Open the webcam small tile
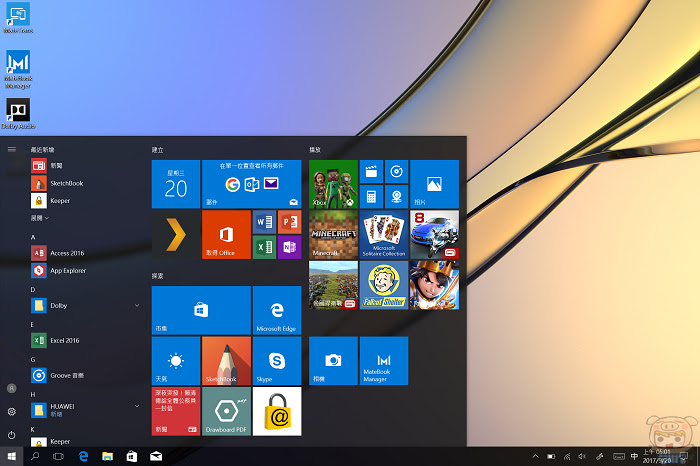This screenshot has width=700, height=466. point(396,197)
